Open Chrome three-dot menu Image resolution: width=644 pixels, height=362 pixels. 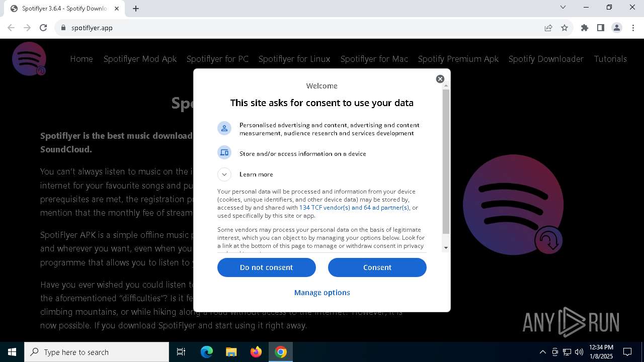click(633, 28)
